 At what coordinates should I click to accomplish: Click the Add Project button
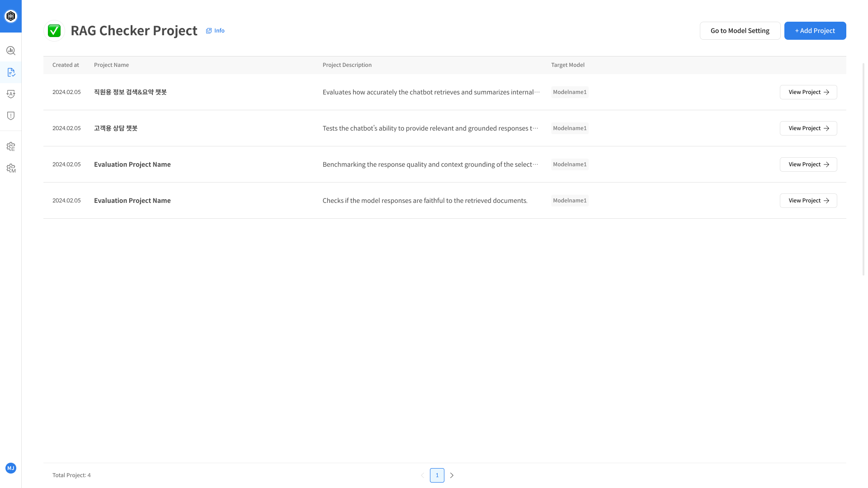(815, 31)
